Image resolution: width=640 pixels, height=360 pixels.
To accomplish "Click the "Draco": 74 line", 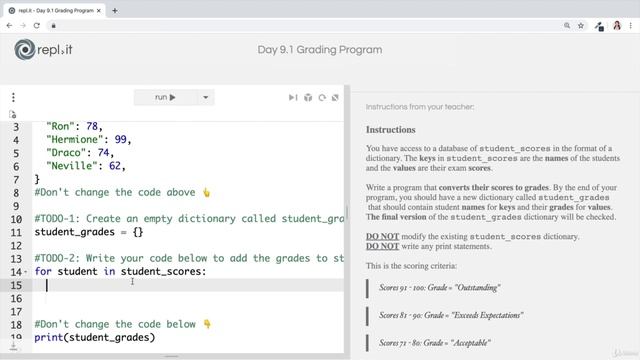I will coord(80,153).
